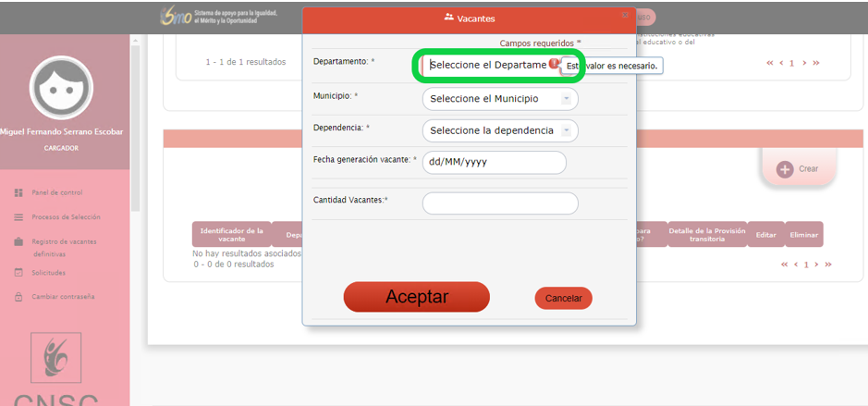Open Procesos de Selección menu item
Screen dimensions: 868x406
pos(66,217)
